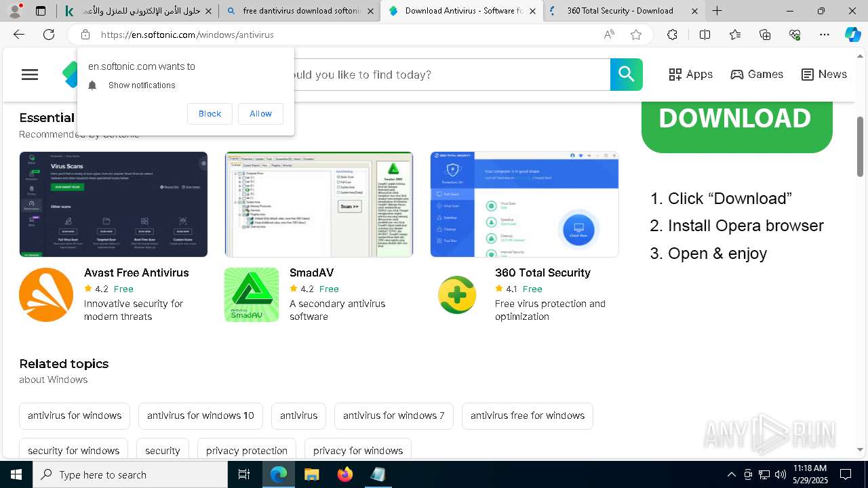Toggle Split screen icon
This screenshot has width=868, height=488.
coord(705,35)
